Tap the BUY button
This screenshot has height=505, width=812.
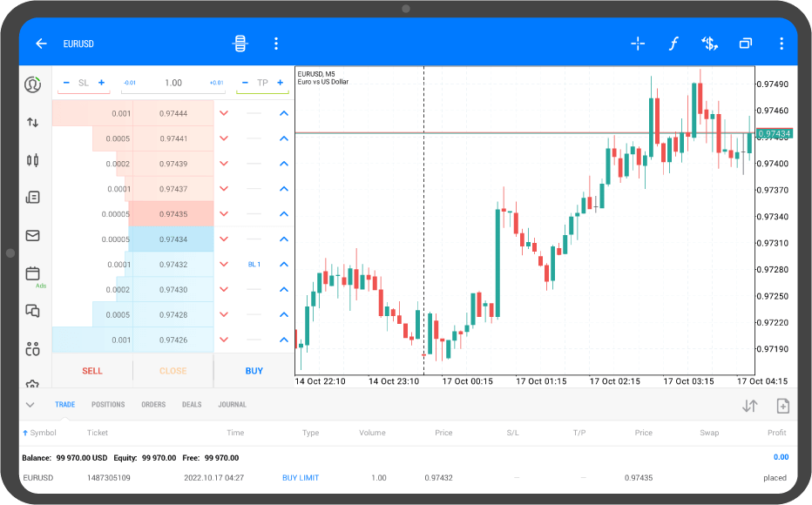[254, 371]
